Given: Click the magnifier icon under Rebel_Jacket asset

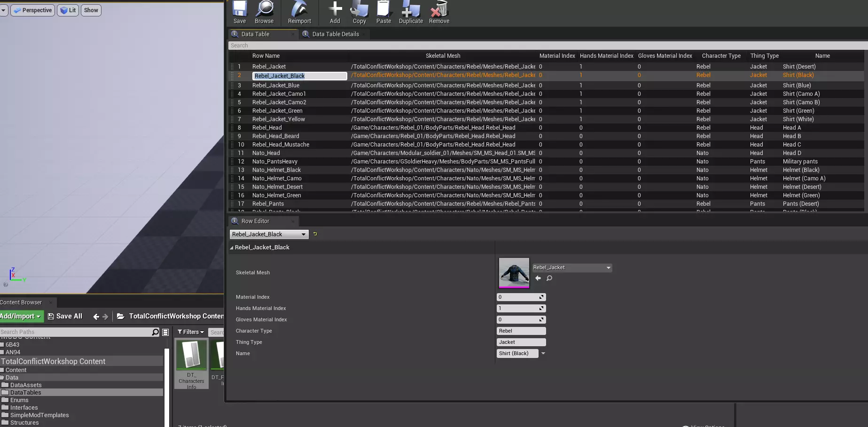Looking at the screenshot, I should (549, 278).
